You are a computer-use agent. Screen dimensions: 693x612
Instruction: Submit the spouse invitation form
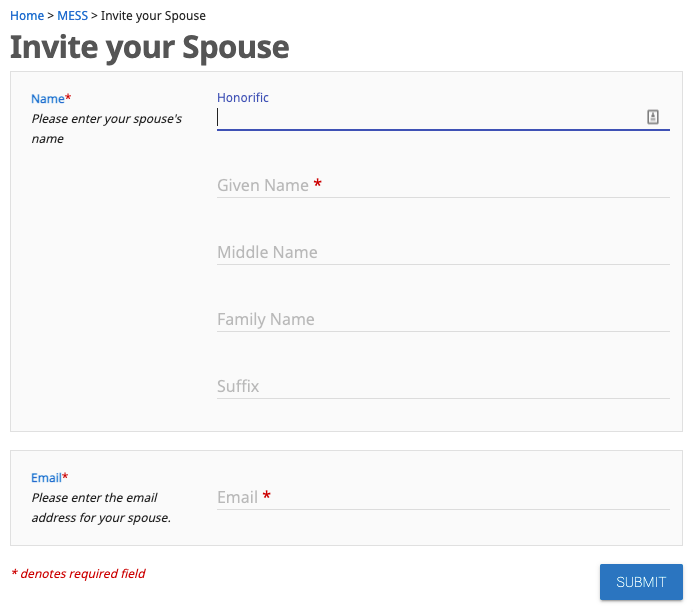coord(641,582)
